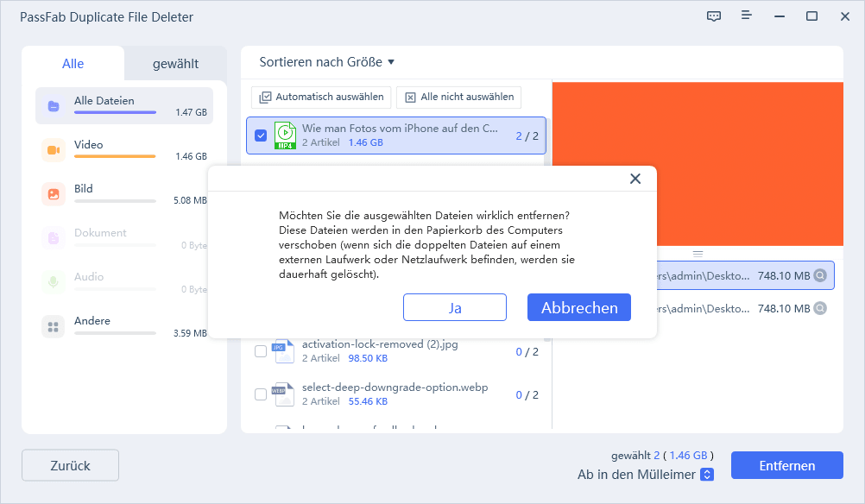865x504 pixels.
Task: Click the Video category icon
Action: coord(54,150)
